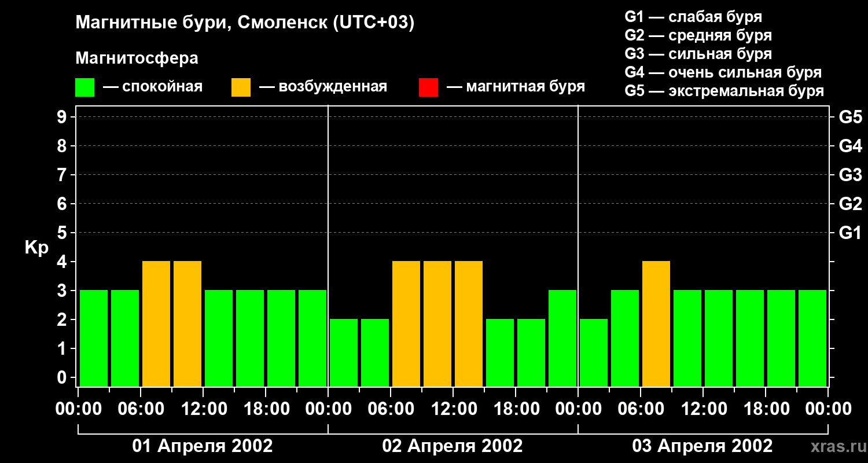
Task: Click the 'G3' label on the right axis
Action: coord(850,175)
